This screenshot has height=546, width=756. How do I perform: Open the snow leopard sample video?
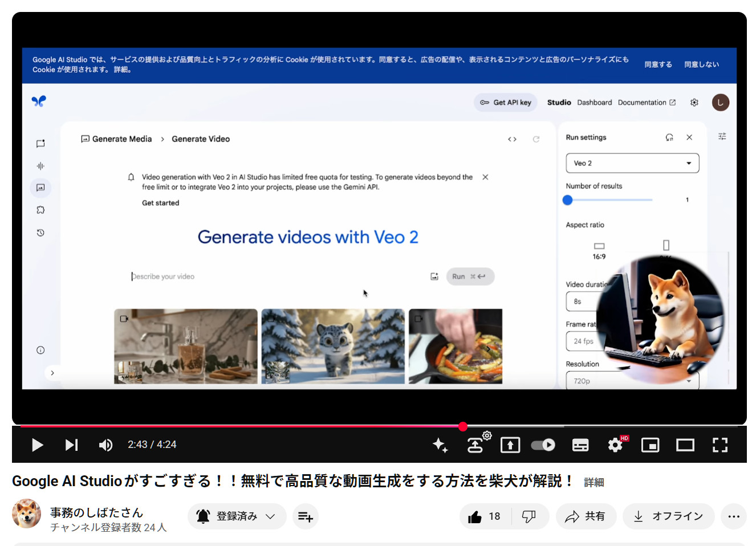333,346
